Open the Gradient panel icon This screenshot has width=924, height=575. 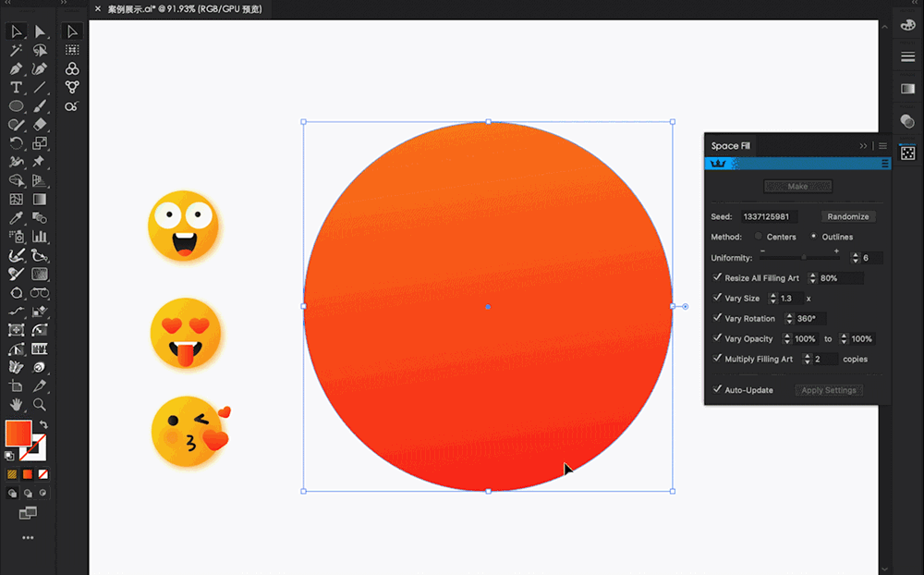pos(907,89)
